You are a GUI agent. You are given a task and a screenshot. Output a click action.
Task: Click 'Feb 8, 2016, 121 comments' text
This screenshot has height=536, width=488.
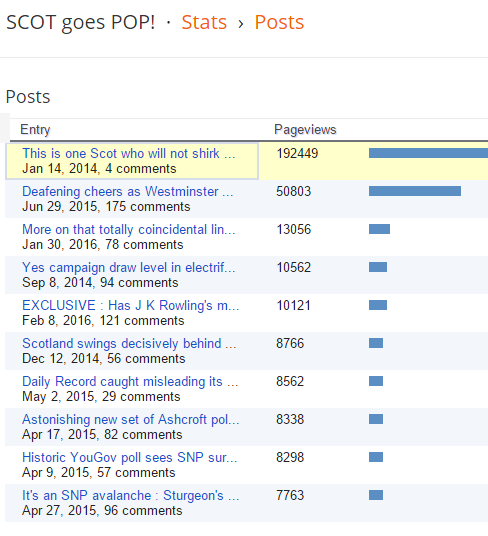(103, 321)
